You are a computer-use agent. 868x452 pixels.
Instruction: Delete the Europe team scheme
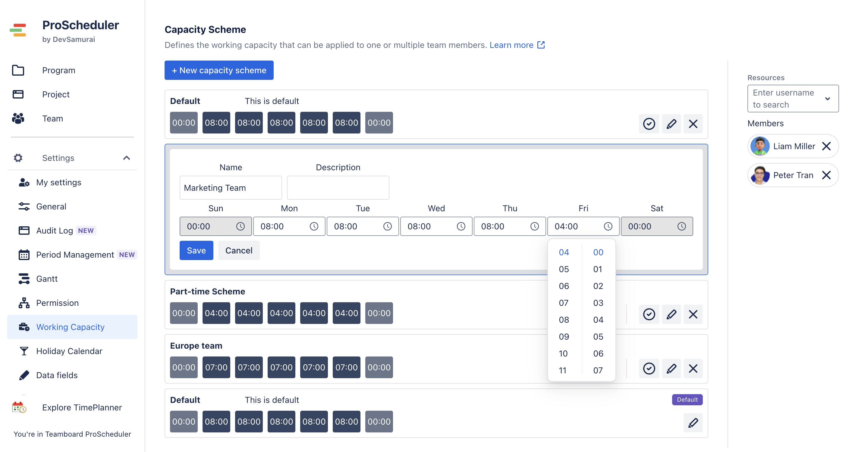pyautogui.click(x=693, y=369)
